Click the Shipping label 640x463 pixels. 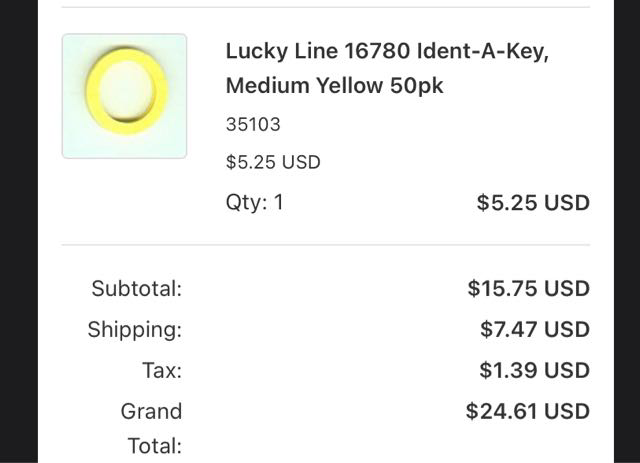135,329
